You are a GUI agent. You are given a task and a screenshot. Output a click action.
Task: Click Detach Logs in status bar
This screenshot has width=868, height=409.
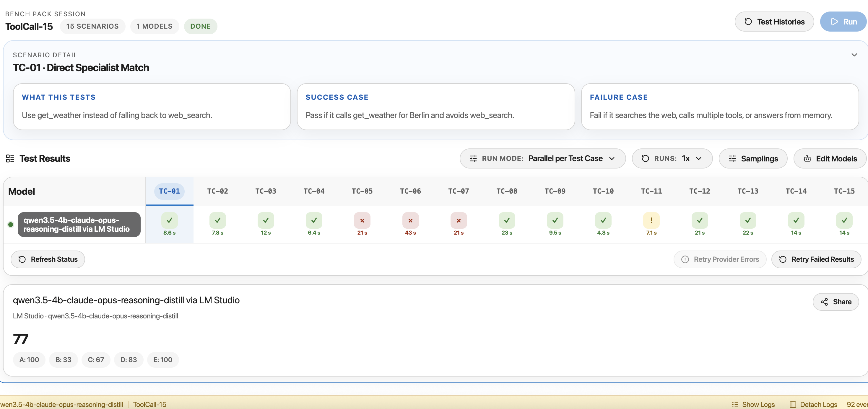click(x=813, y=405)
